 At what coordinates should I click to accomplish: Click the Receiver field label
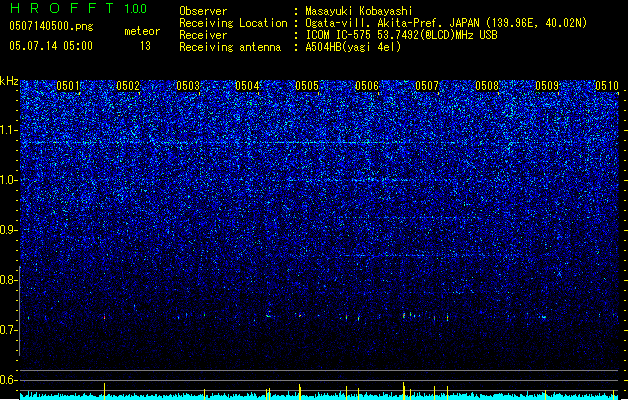(x=203, y=35)
